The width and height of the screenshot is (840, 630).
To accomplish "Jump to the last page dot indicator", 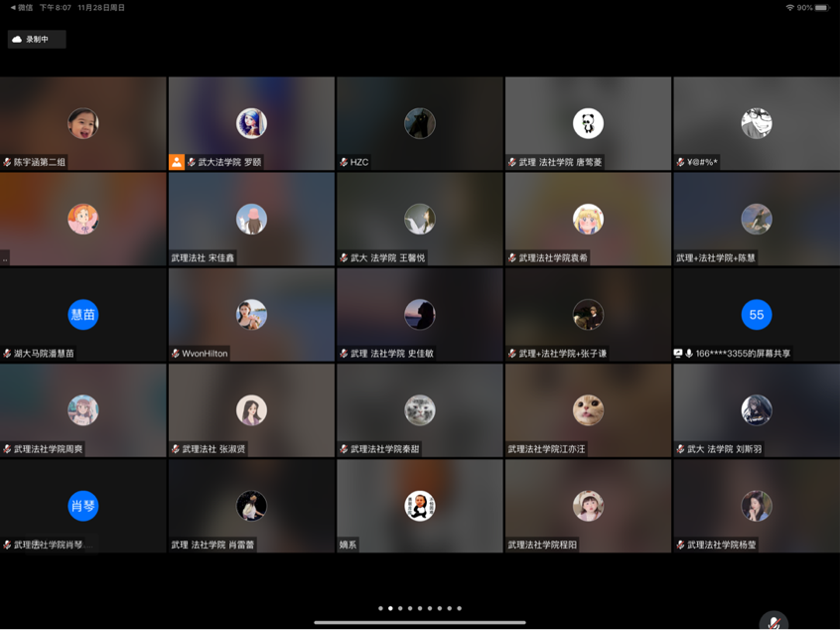I will click(x=460, y=608).
